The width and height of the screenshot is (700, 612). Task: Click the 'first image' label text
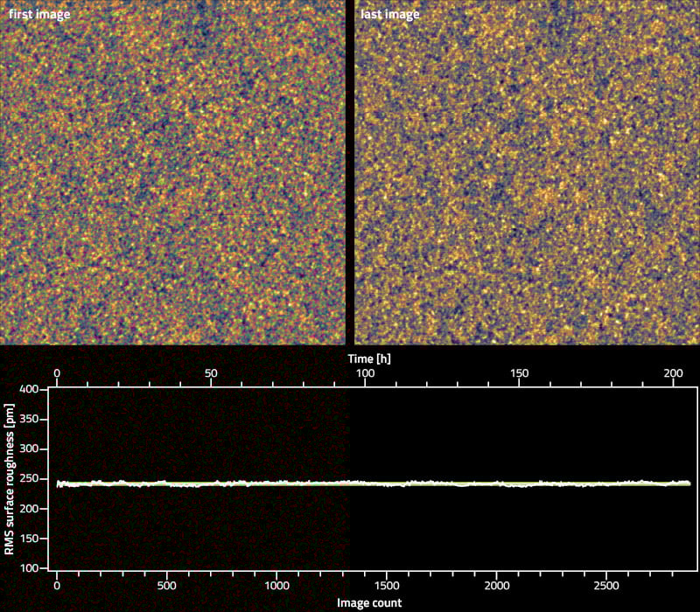tap(39, 15)
